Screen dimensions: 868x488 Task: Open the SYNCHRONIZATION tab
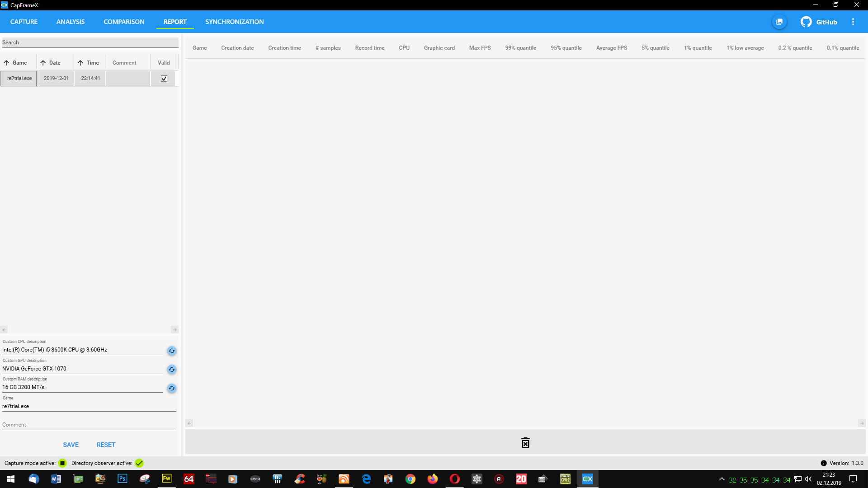tap(234, 22)
